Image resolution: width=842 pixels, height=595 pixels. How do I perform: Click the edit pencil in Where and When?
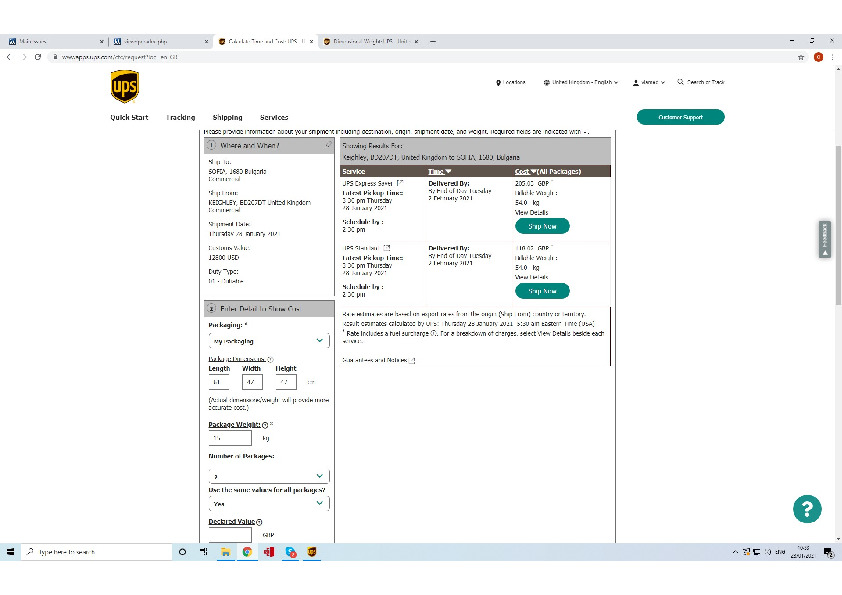(328, 145)
